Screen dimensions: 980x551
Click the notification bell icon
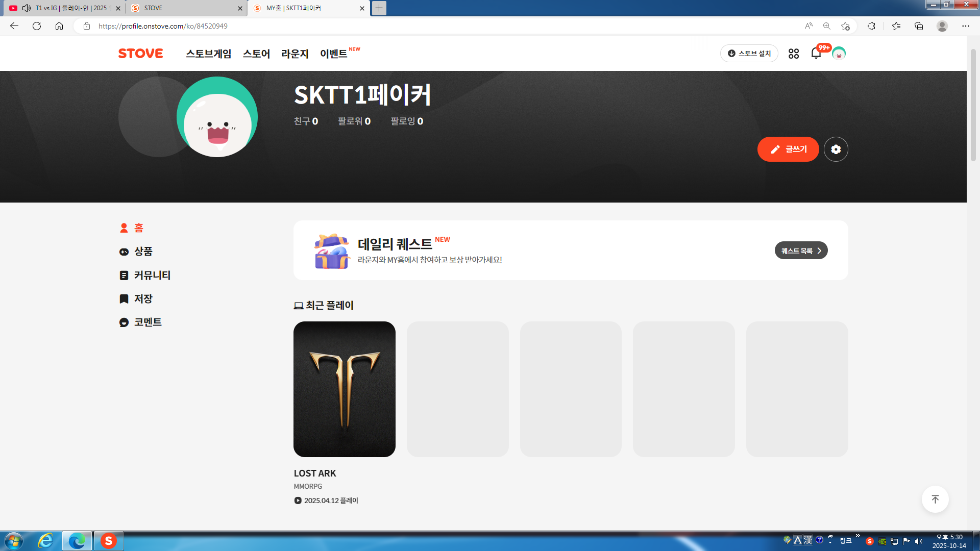click(x=816, y=53)
